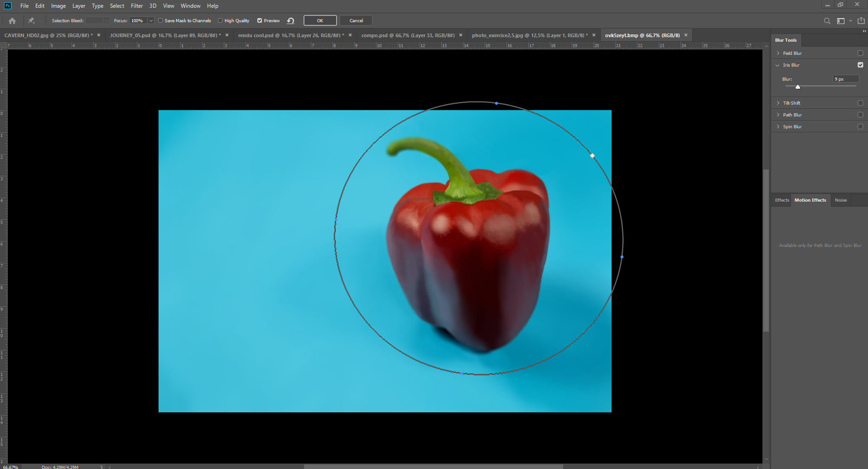Viewport: 868px width, 469px height.
Task: Click the Iris Blur amount slider handle
Action: (x=798, y=87)
